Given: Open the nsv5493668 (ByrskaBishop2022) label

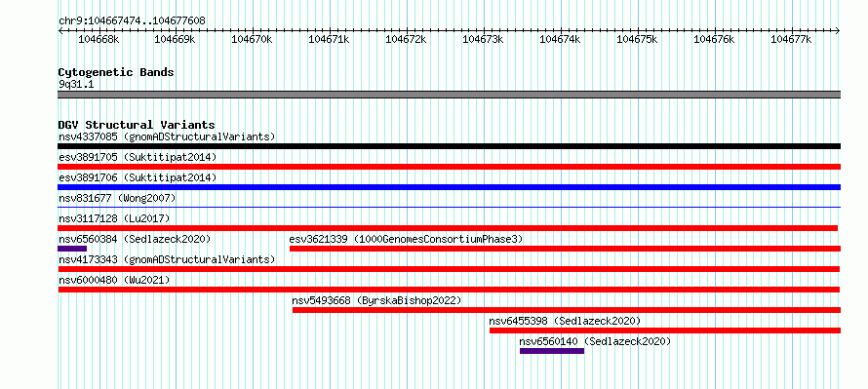Looking at the screenshot, I should [376, 300].
